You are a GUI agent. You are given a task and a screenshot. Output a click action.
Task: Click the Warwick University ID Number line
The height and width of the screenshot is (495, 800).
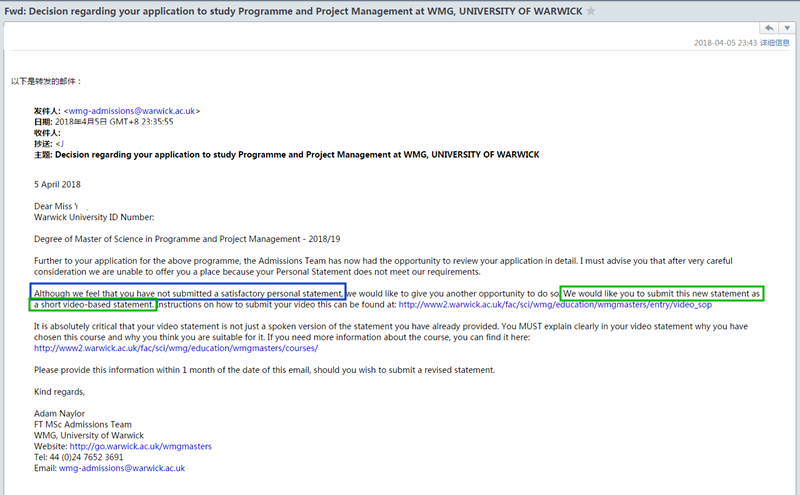pyautogui.click(x=94, y=217)
